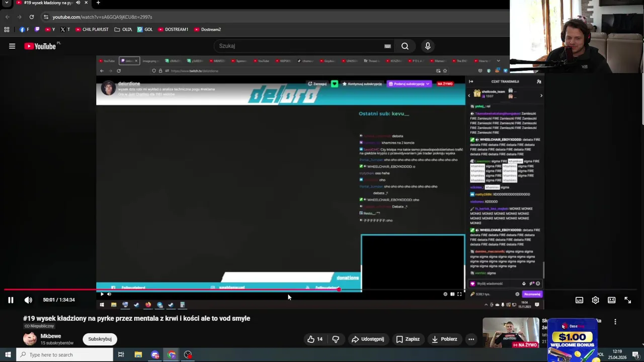Open Windows notification center
The height and width of the screenshot is (362, 644).
coord(637,354)
